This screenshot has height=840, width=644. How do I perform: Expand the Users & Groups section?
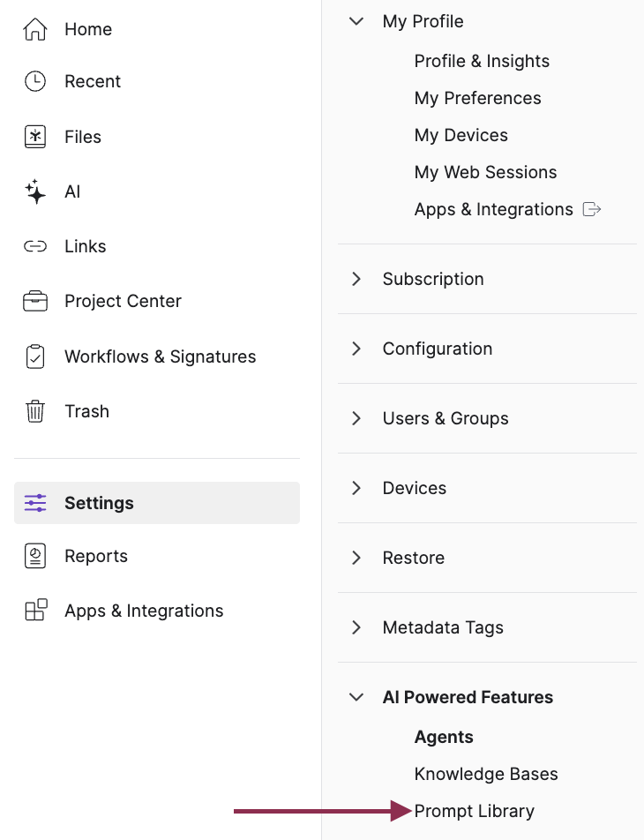[x=356, y=418]
